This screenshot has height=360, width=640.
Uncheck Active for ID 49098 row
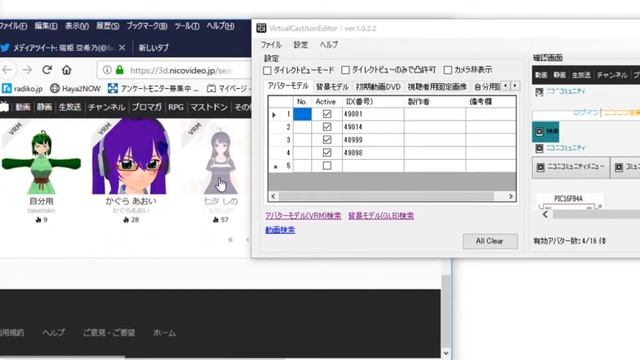point(327,153)
